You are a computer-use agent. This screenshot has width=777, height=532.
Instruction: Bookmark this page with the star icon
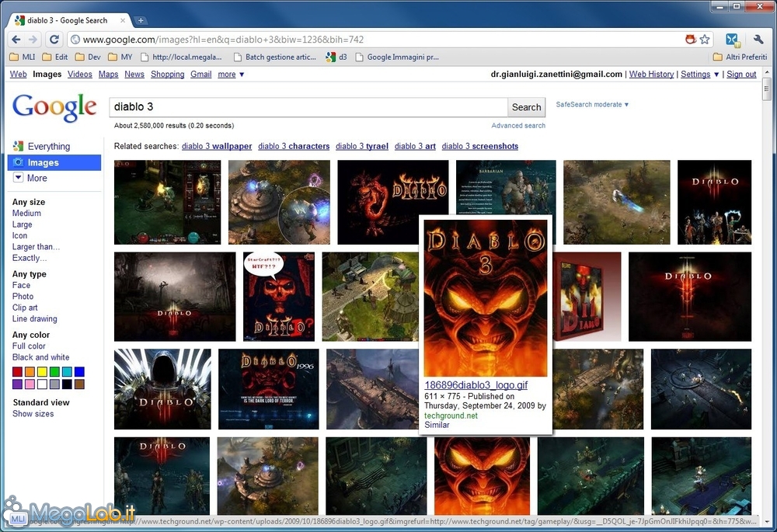[x=705, y=40]
